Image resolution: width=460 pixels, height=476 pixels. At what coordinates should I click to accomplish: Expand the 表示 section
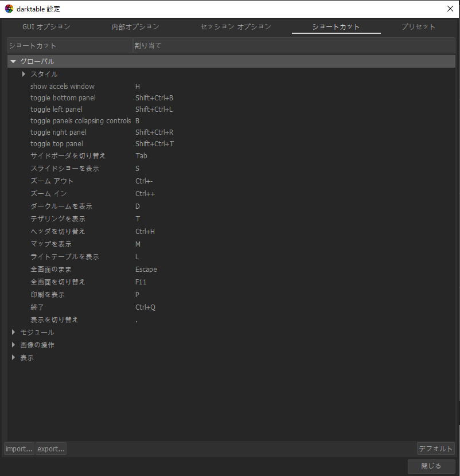13,357
